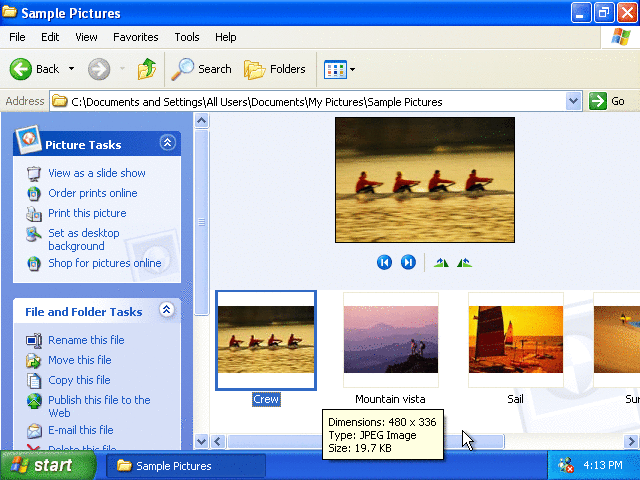Open the Tools menu

coord(187,37)
